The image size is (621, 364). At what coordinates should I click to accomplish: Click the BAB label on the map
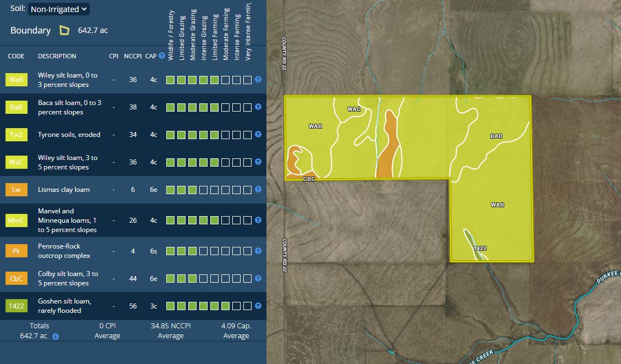pos(496,136)
